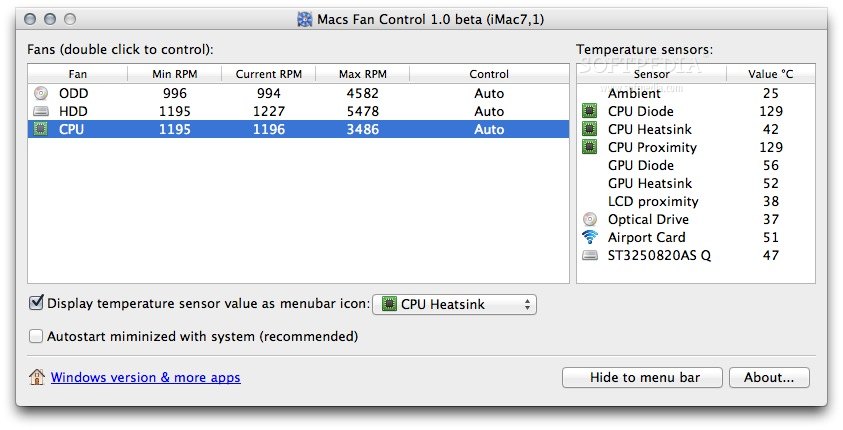Click the Optical Drive disc icon
Image resolution: width=843 pixels, height=430 pixels.
(590, 219)
